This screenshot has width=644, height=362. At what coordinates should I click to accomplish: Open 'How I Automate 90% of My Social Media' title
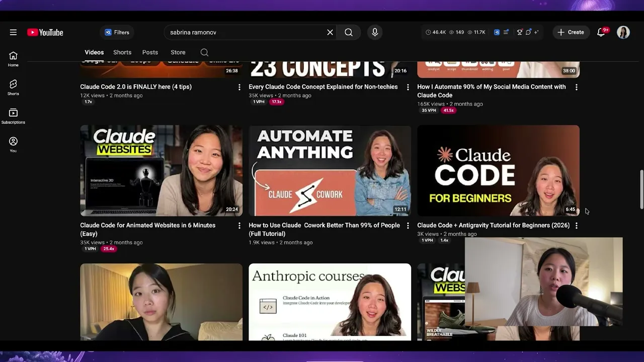[492, 91]
